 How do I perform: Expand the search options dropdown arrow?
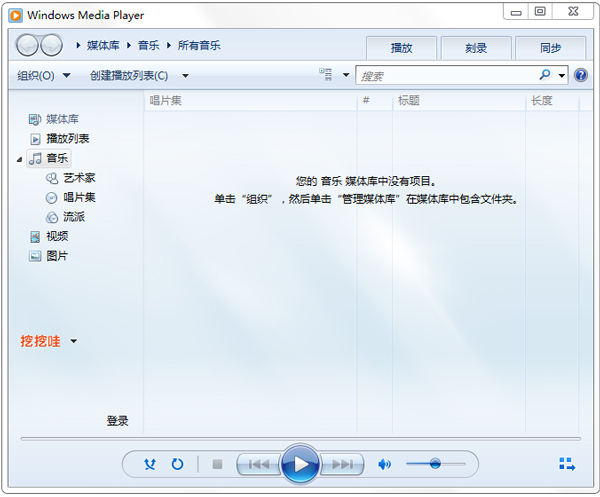pyautogui.click(x=561, y=75)
